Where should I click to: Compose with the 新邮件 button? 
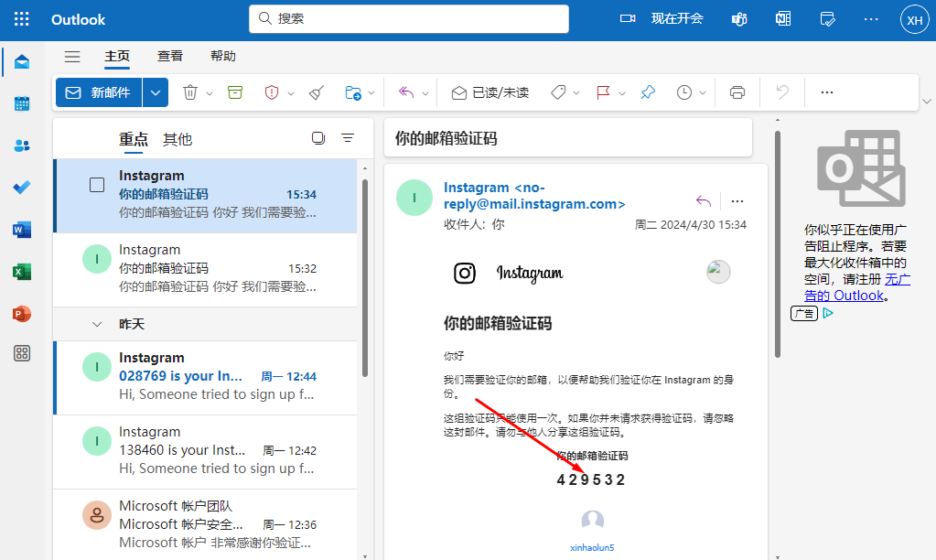tap(99, 92)
